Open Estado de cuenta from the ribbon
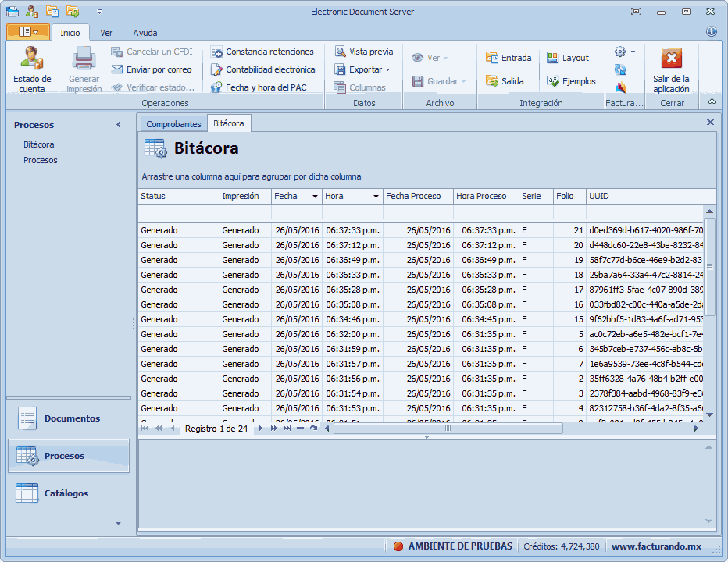728x562 pixels. click(x=32, y=69)
